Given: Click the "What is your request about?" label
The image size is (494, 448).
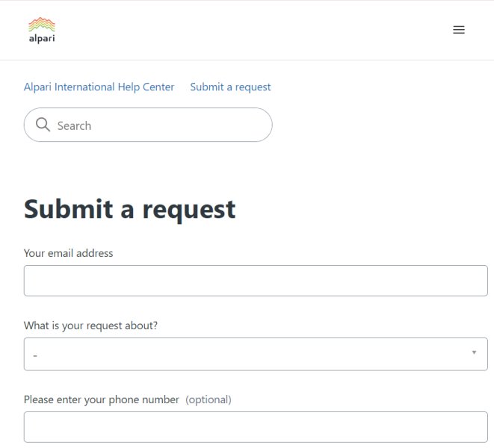Looking at the screenshot, I should (x=90, y=326).
